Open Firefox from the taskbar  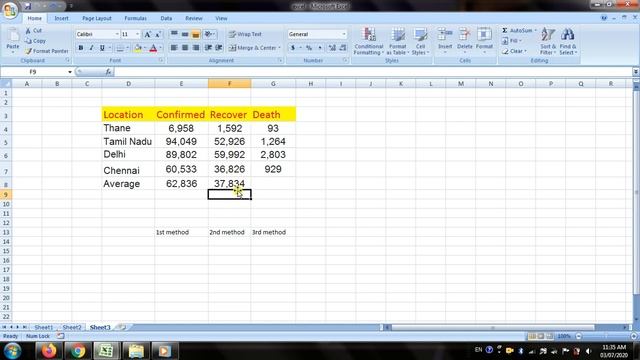click(49, 351)
